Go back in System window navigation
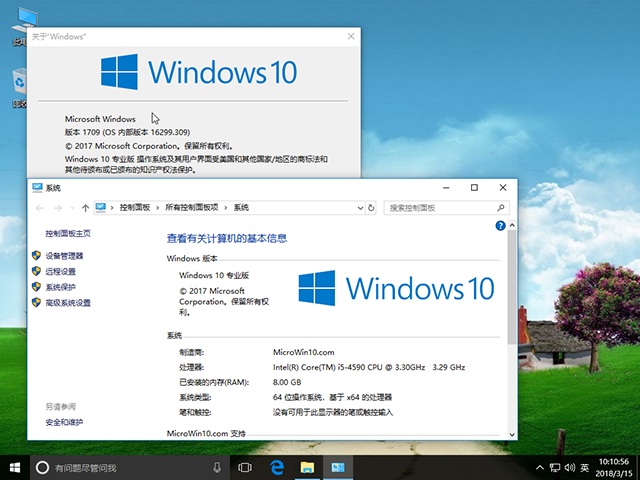Viewport: 640px width, 480px height. (40, 208)
